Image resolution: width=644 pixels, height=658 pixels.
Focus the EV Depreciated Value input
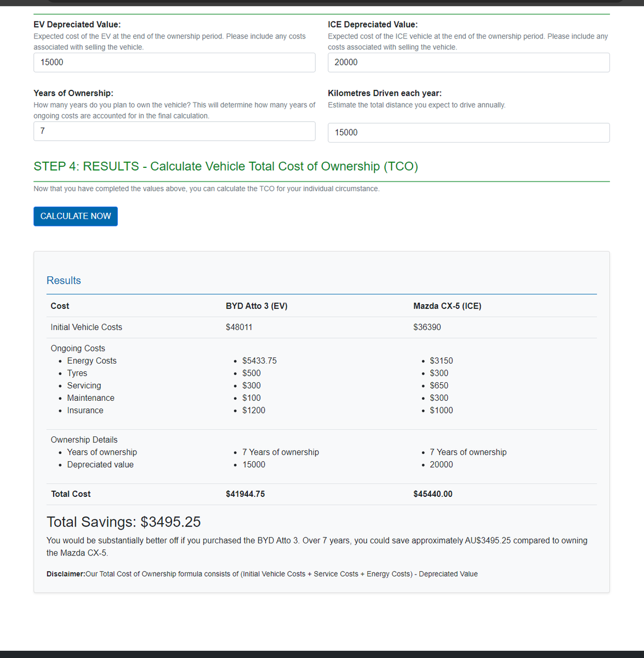pos(174,63)
